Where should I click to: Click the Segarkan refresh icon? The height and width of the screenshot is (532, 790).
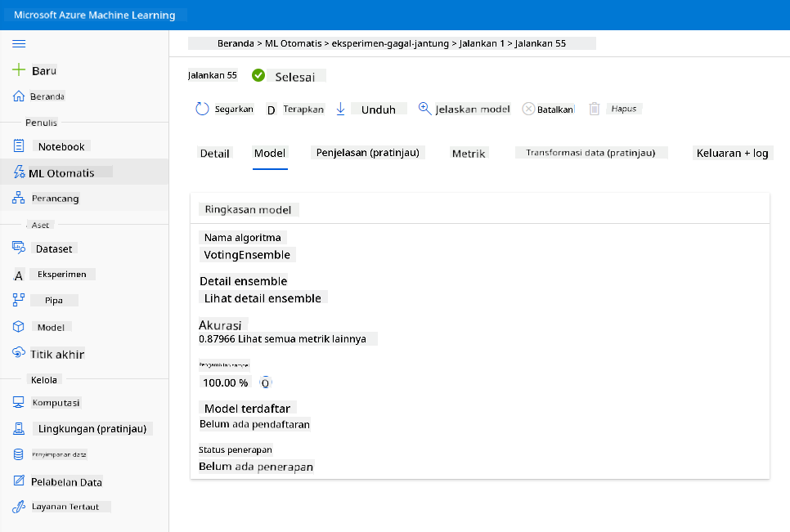coord(202,109)
